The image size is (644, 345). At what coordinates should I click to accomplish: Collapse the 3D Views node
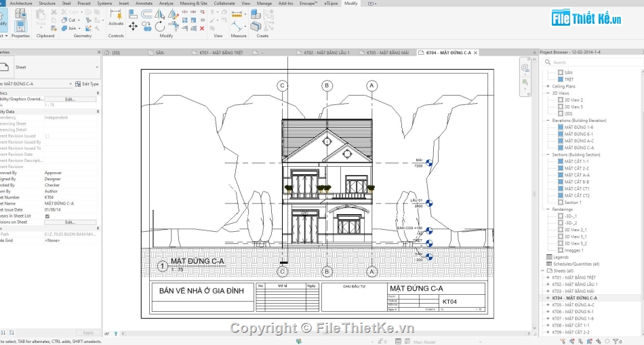tap(548, 94)
